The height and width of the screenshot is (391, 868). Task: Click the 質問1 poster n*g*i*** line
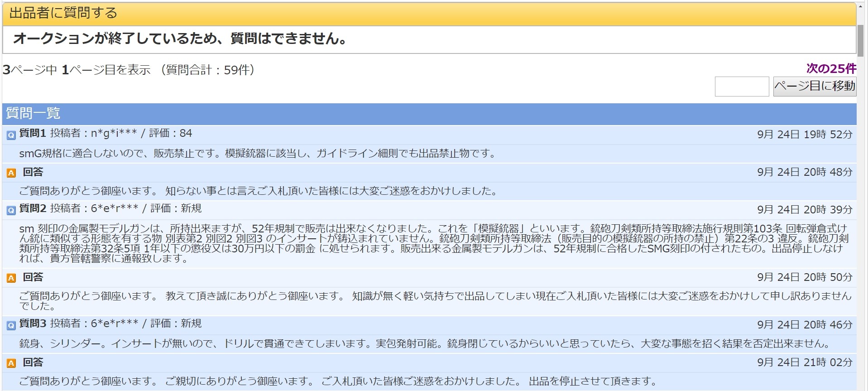coord(106,133)
